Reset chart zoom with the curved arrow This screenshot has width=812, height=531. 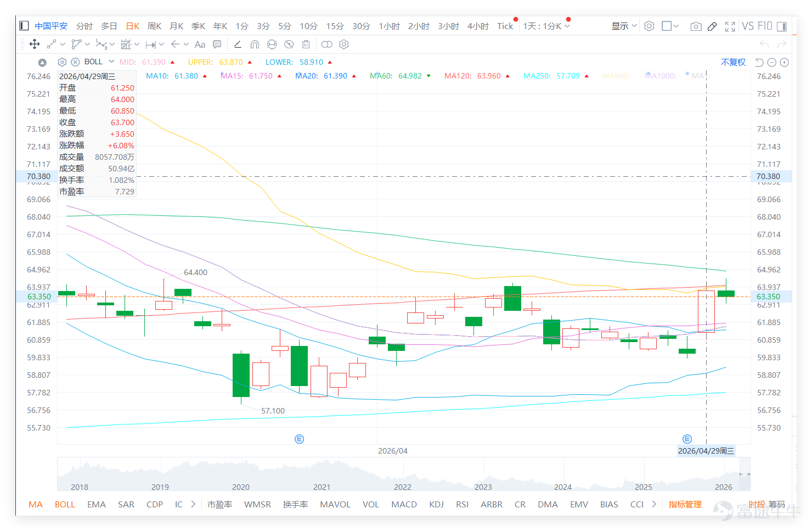tap(759, 62)
